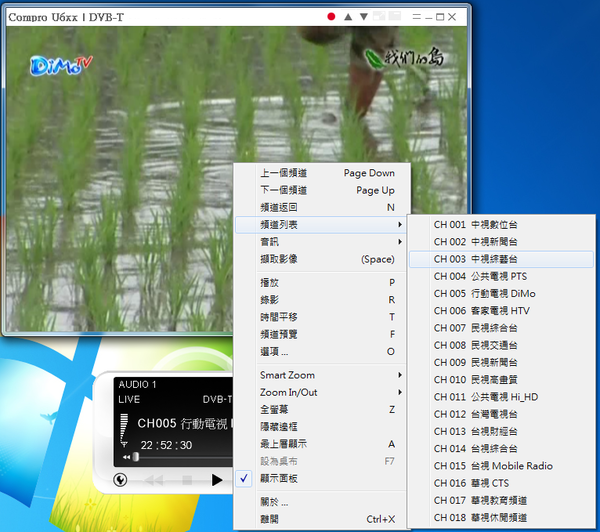Switch to CH 018 華視休閒頻道

[x=501, y=517]
